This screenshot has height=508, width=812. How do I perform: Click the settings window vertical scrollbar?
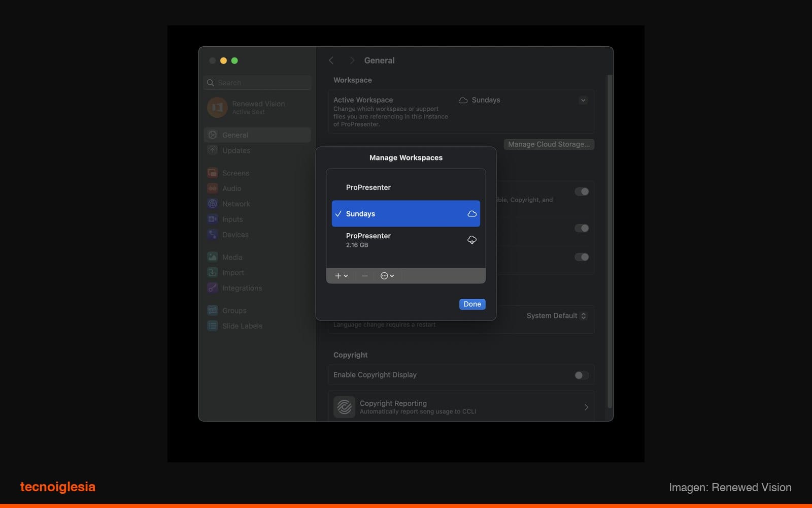point(610,241)
